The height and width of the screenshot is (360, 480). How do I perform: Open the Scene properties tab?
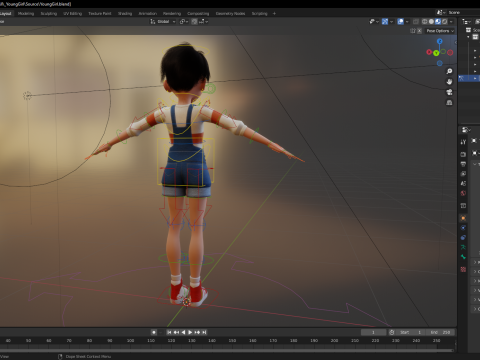click(463, 183)
